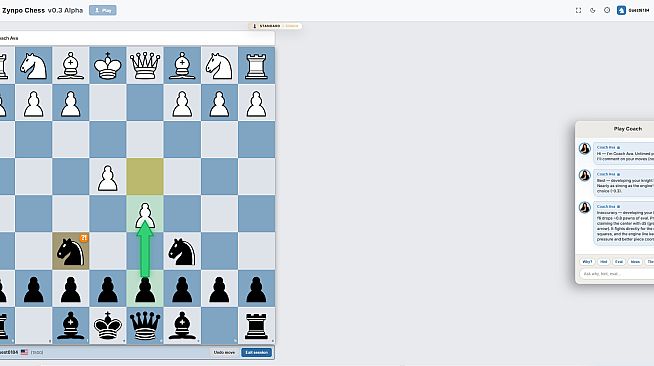Select the white queen piece
This screenshot has height=366, width=654.
coord(145,65)
